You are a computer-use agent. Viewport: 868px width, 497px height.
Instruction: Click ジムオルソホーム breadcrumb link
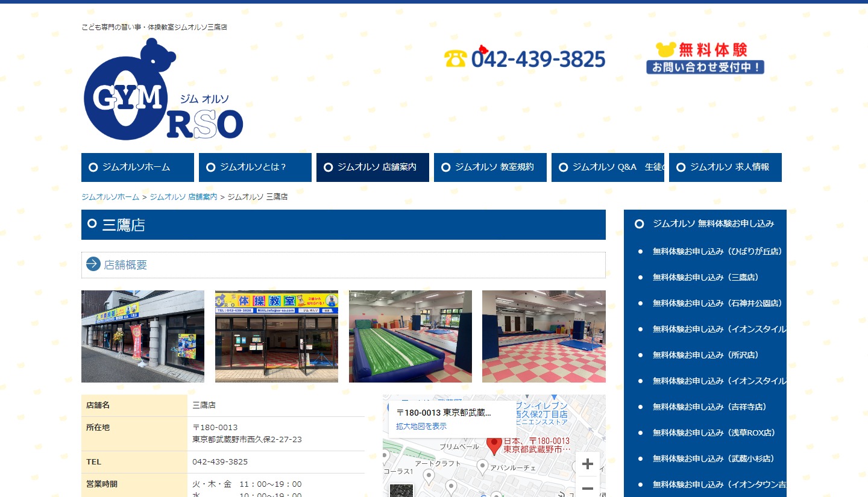pos(110,197)
